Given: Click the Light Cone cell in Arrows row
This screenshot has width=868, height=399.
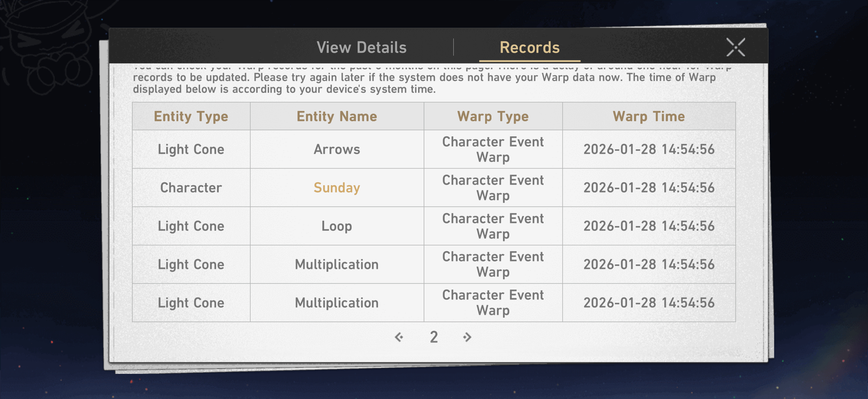Looking at the screenshot, I should [x=191, y=150].
